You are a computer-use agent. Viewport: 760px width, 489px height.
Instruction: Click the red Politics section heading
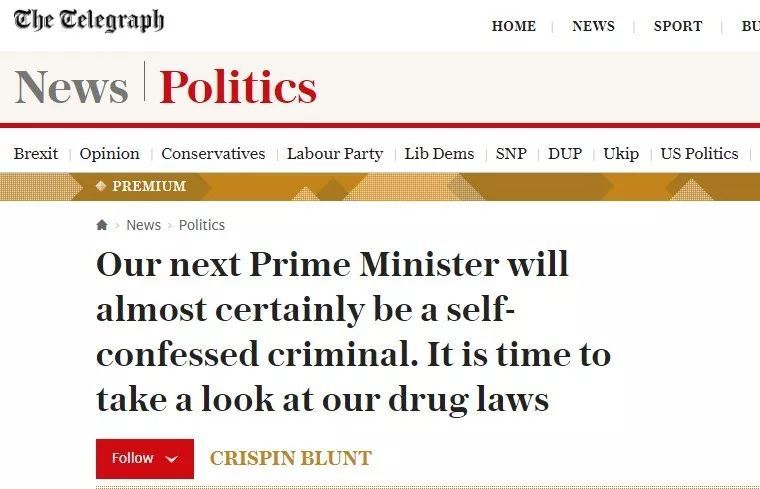[x=238, y=87]
